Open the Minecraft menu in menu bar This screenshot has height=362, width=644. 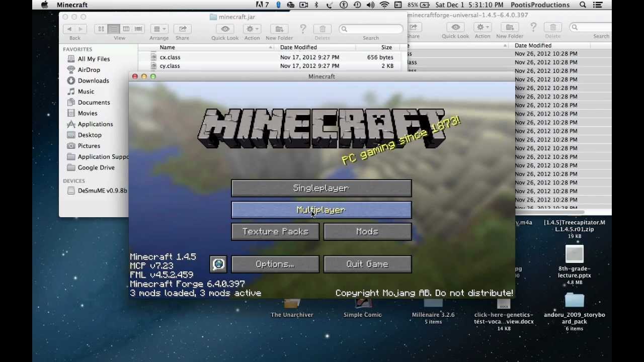pos(72,5)
